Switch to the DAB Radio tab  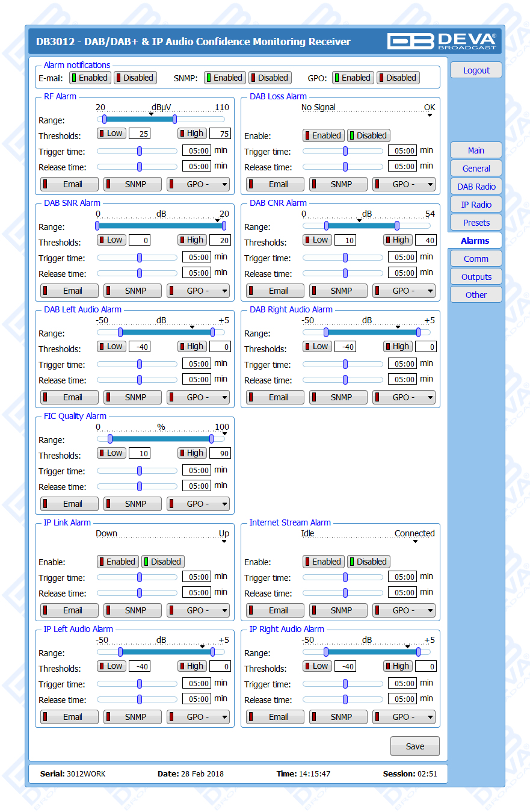tap(476, 187)
